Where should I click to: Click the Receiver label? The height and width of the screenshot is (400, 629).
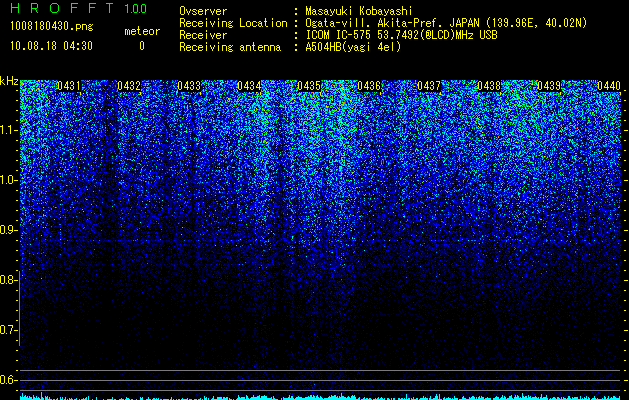point(203,35)
